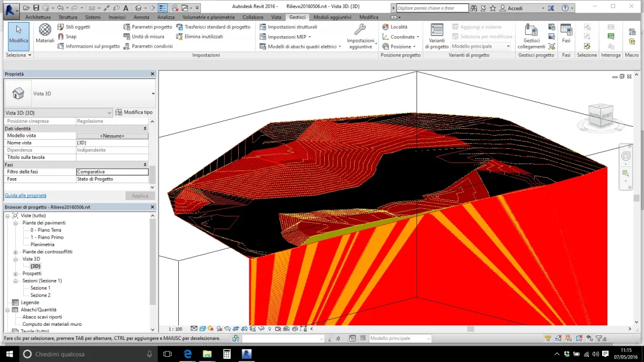Image resolution: width=644 pixels, height=362 pixels.
Task: Expand the Prospetti tree node
Action: [x=16, y=274]
